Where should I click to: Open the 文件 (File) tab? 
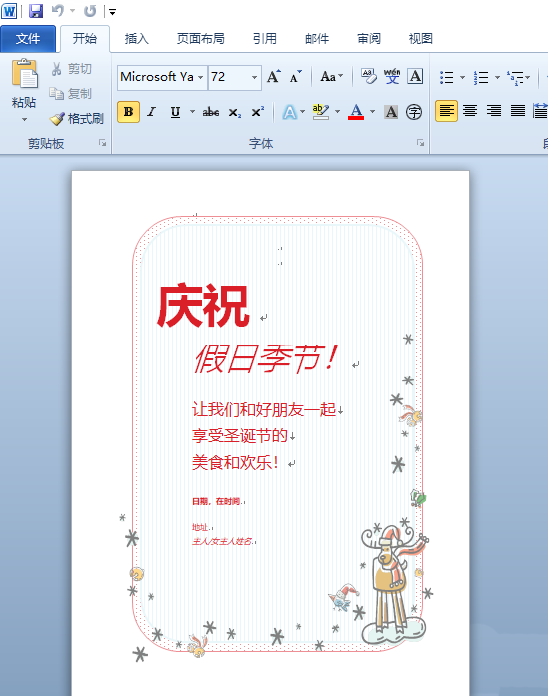28,39
